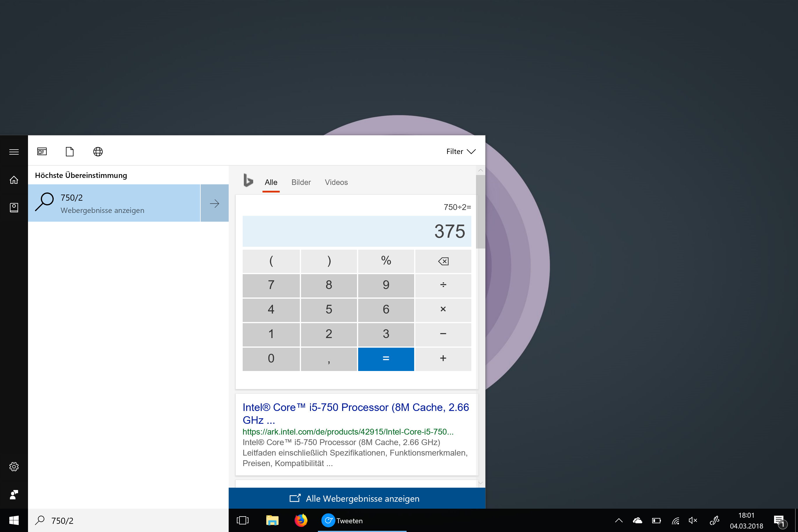Click the division operator key
Image resolution: width=798 pixels, height=532 pixels.
443,285
